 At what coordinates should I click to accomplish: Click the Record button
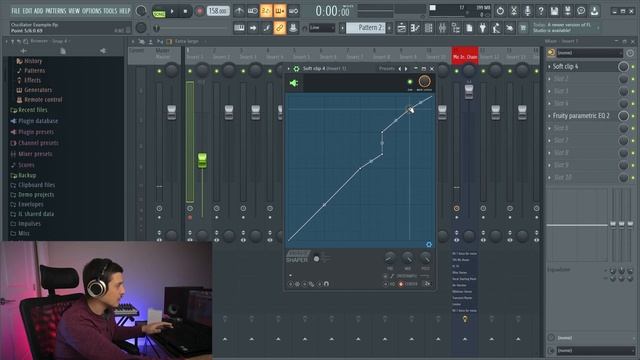click(x=199, y=11)
